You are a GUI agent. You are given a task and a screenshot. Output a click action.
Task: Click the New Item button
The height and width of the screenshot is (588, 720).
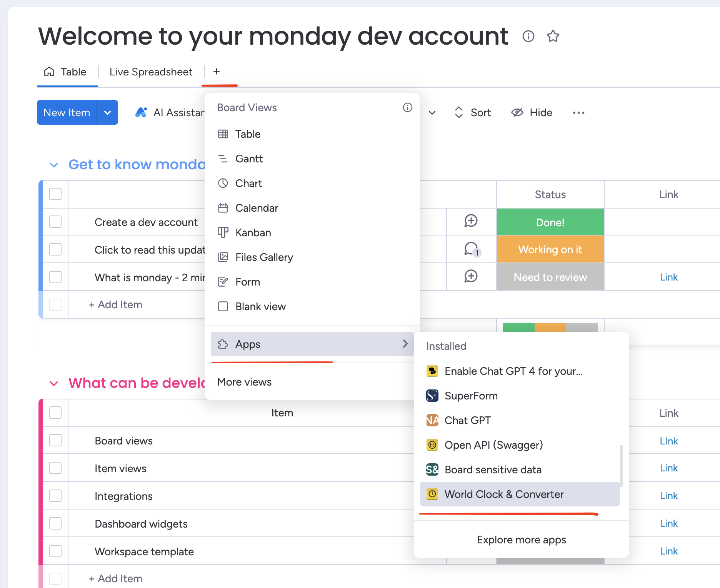click(x=67, y=112)
